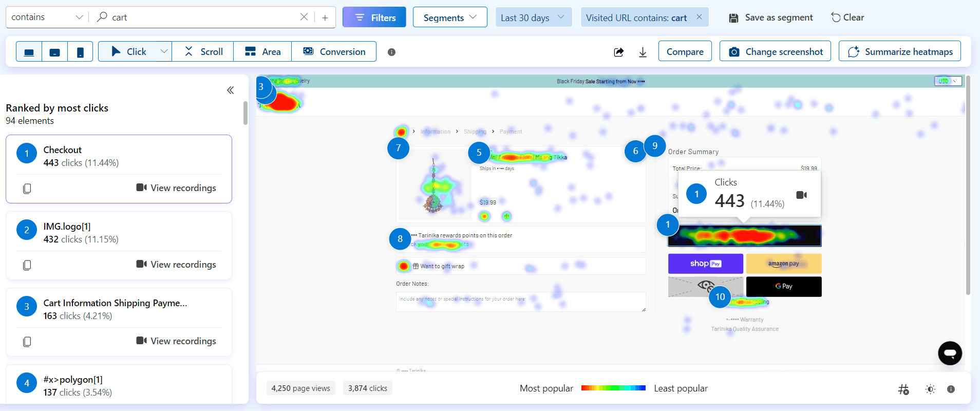
Task: Toggle the element ranking numbers icon
Action: point(903,389)
